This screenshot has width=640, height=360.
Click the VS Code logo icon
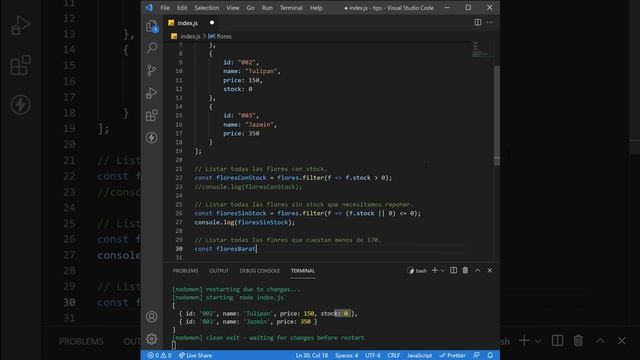[x=149, y=8]
